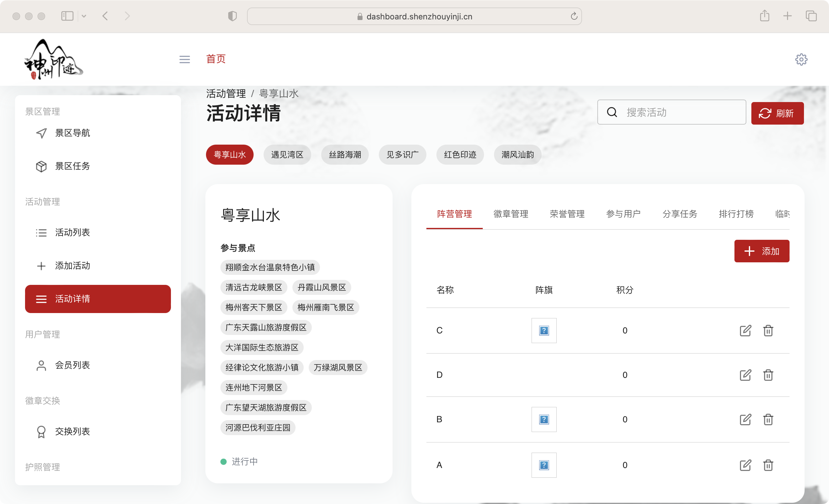Delete camp D with trash icon
This screenshot has height=504, width=829.
(768, 375)
